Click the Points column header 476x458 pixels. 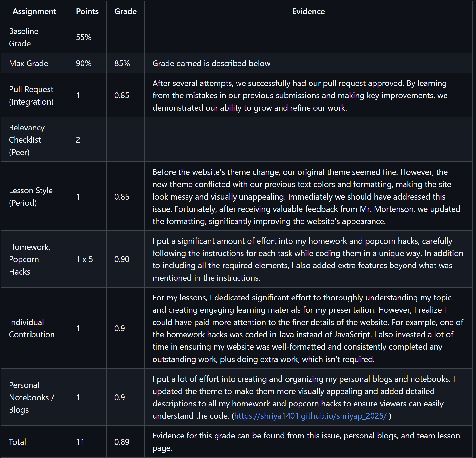coord(87,11)
